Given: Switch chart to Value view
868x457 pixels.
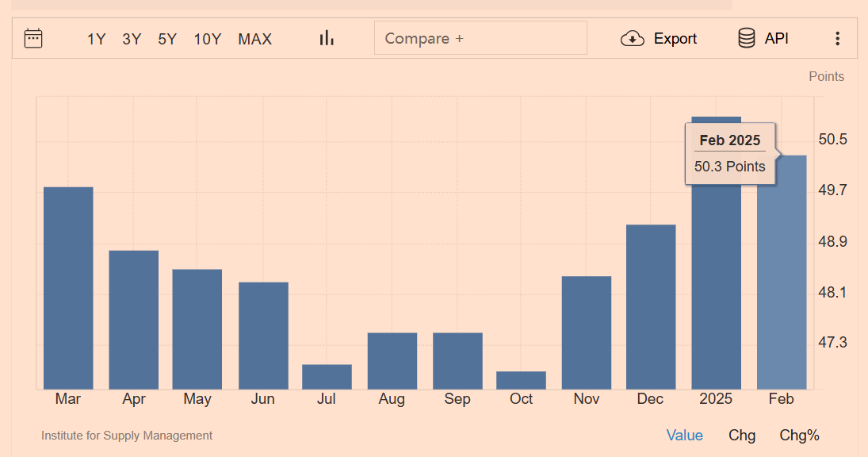Looking at the screenshot, I should (684, 435).
